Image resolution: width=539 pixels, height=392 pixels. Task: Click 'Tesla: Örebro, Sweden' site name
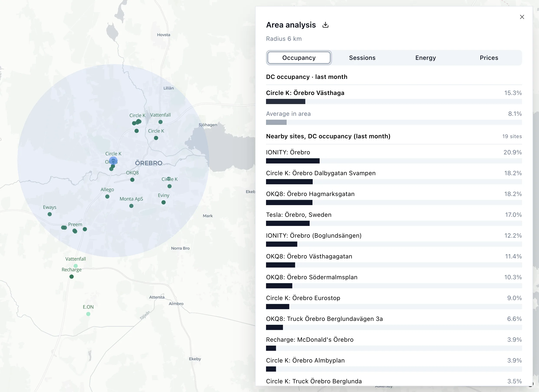coord(299,215)
